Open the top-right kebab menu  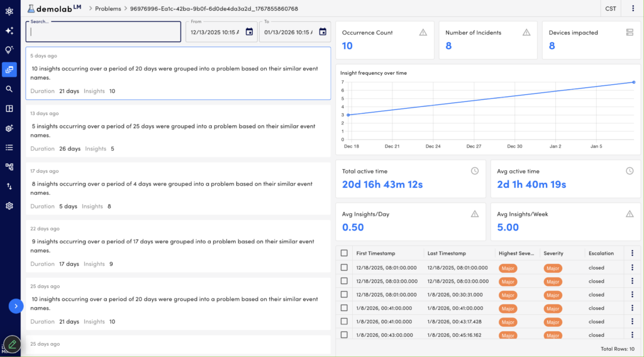[x=633, y=8]
